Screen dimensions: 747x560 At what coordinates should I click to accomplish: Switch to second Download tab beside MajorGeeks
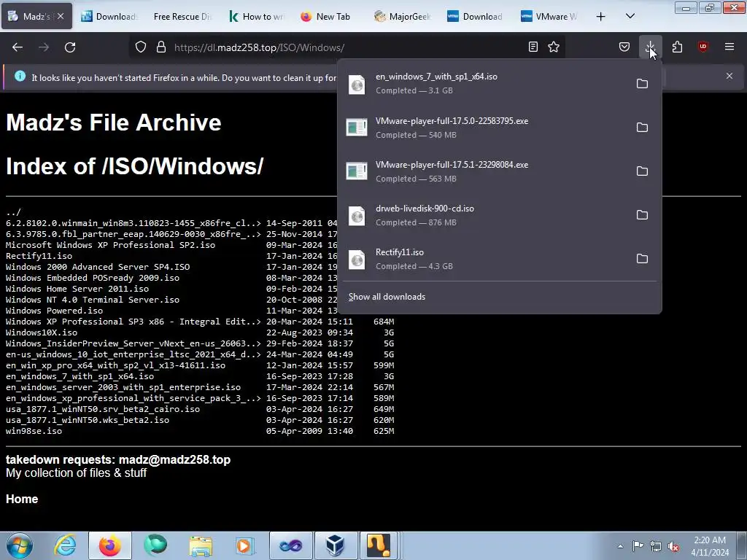click(x=476, y=17)
